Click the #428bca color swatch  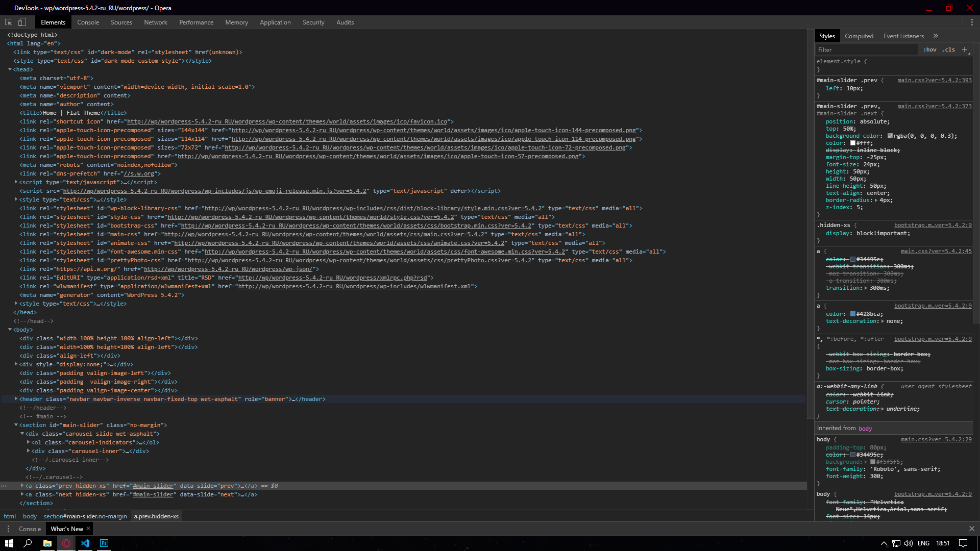pyautogui.click(x=852, y=314)
